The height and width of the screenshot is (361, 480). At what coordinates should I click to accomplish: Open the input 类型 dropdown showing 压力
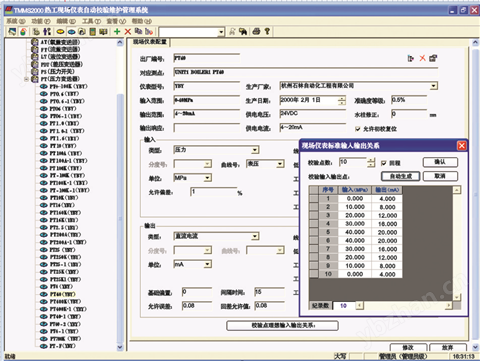click(x=255, y=150)
